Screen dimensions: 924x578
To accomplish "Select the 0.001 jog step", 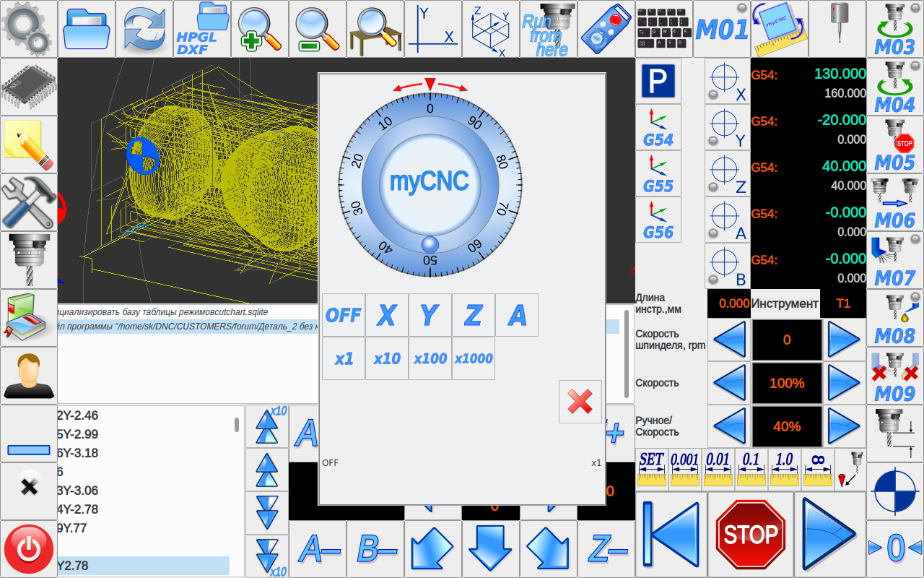I will point(684,470).
